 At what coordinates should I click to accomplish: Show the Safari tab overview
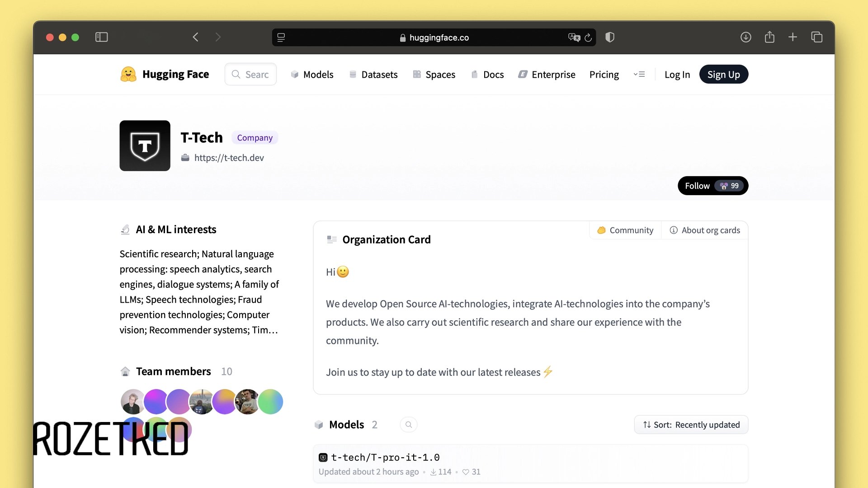pos(816,37)
